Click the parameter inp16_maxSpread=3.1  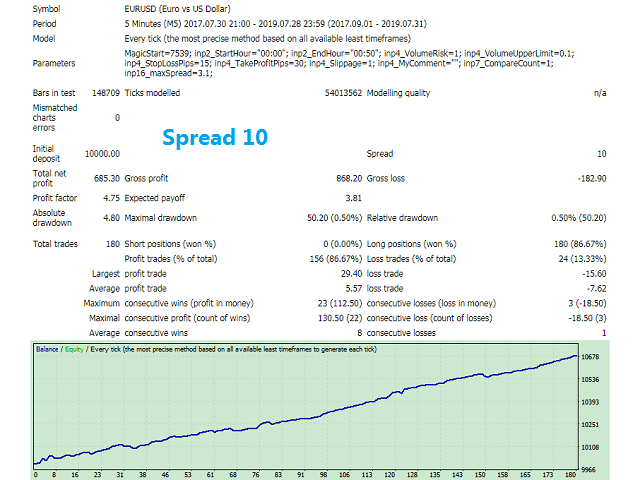(x=168, y=73)
